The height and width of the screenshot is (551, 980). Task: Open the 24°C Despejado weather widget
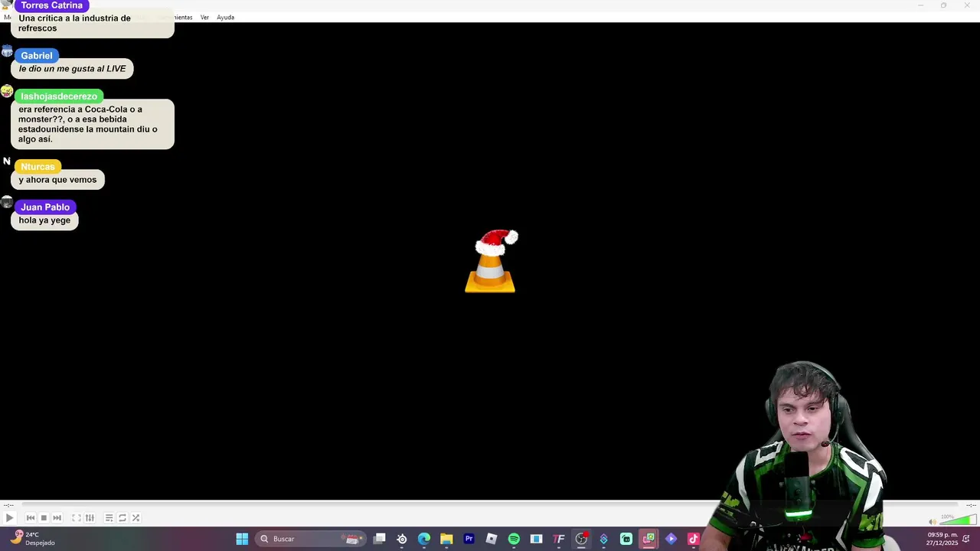click(32, 539)
